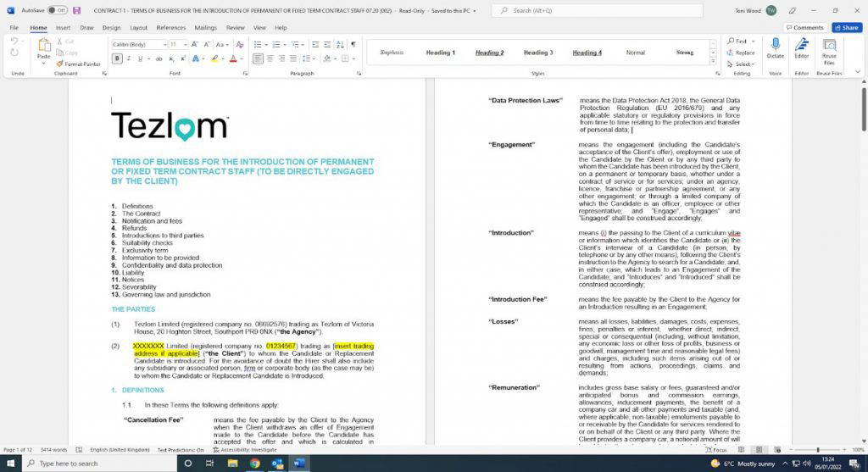The image size is (868, 472).
Task: Click the zoom slider in status bar
Action: coord(818,449)
